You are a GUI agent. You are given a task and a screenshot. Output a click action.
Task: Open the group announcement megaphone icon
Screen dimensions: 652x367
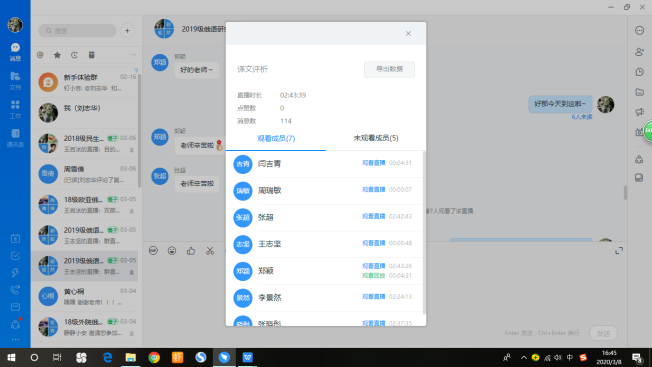tap(640, 112)
